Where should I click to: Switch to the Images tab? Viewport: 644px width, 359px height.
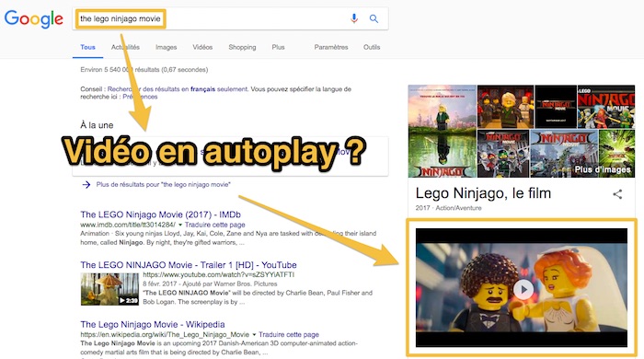(166, 47)
